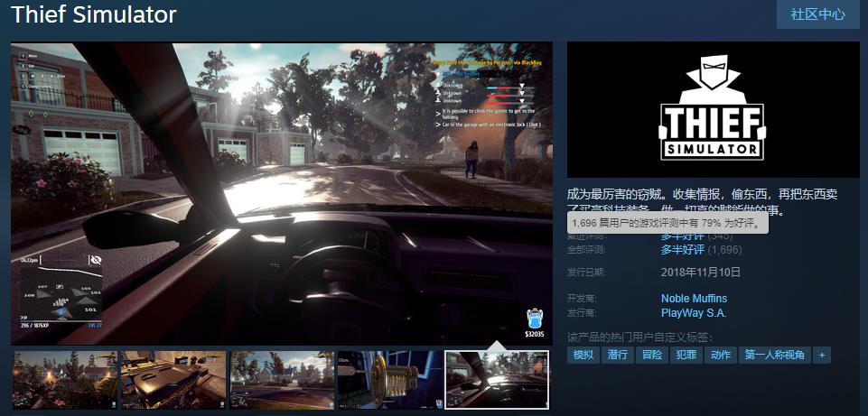868x416 pixels.
Task: Select the 模拟 tag
Action: pos(583,355)
